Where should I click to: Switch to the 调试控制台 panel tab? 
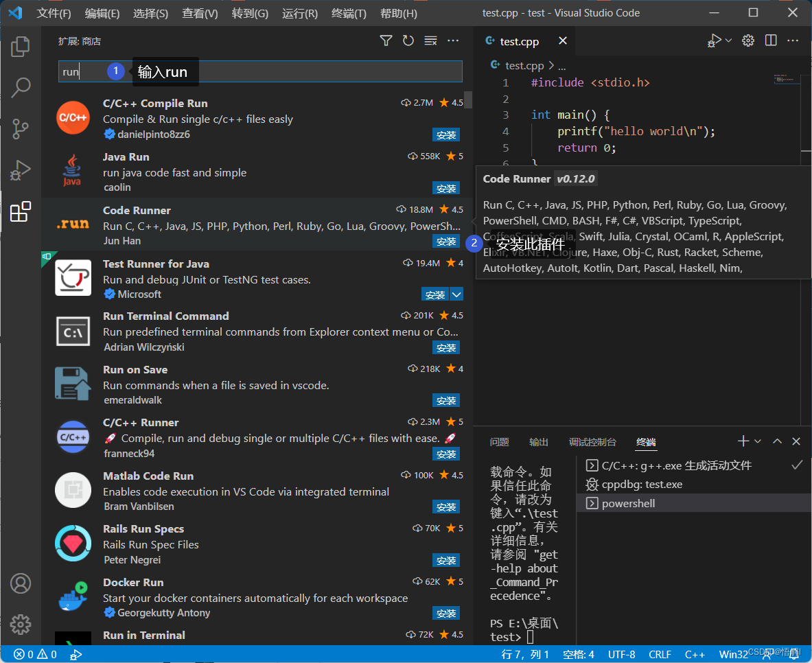[592, 442]
